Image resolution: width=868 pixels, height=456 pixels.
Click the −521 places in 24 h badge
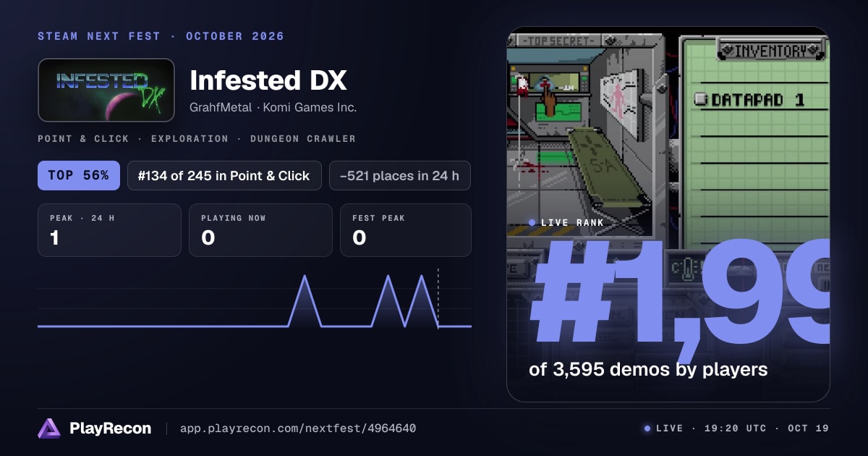(x=399, y=175)
